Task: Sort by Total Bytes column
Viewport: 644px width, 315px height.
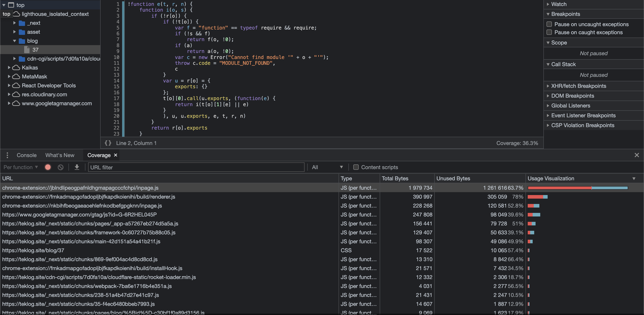Action: point(407,178)
